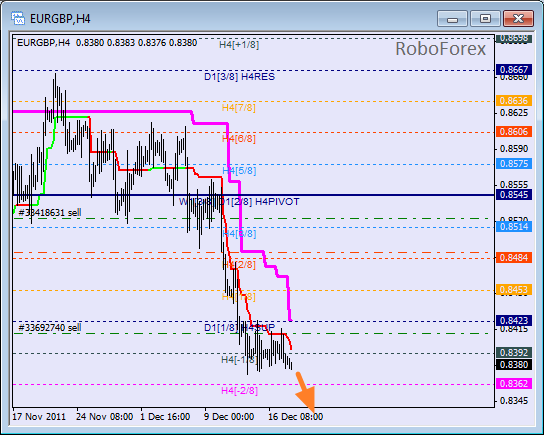Click the D1[3/8] H4RES level label
The height and width of the screenshot is (435, 544).
[239, 77]
